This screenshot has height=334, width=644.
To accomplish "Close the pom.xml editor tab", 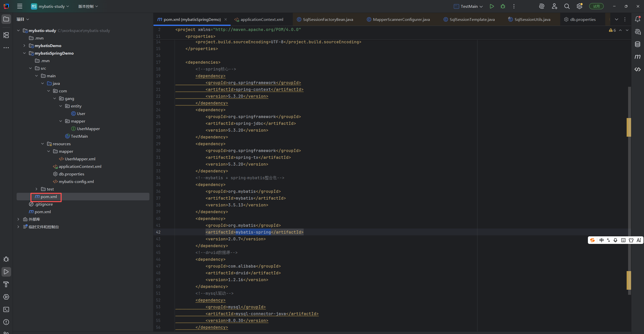I will tap(226, 19).
